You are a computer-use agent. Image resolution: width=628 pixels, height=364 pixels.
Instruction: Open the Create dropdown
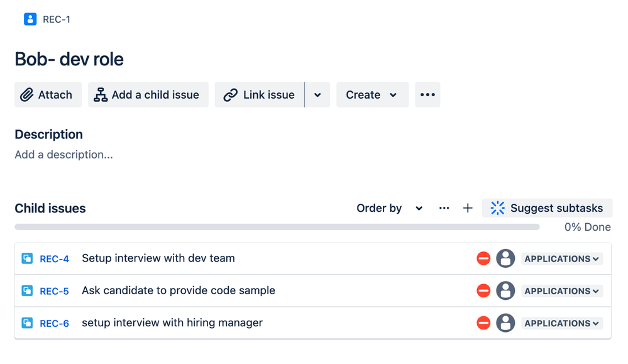click(372, 95)
